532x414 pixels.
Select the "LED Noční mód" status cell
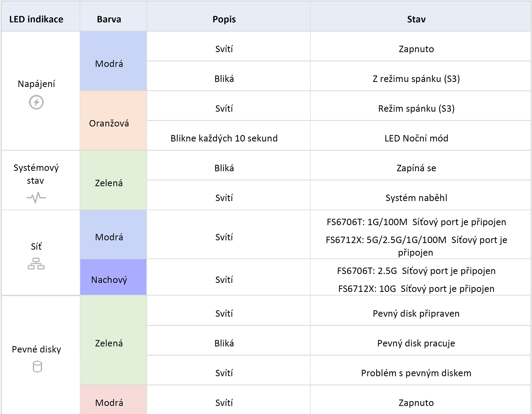(416, 138)
